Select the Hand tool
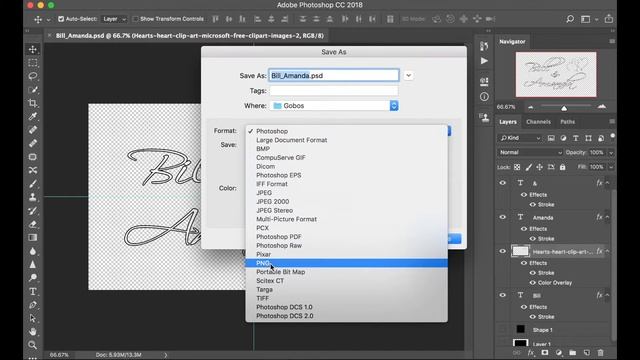This screenshot has width=640, height=360. pyautogui.click(x=33, y=332)
